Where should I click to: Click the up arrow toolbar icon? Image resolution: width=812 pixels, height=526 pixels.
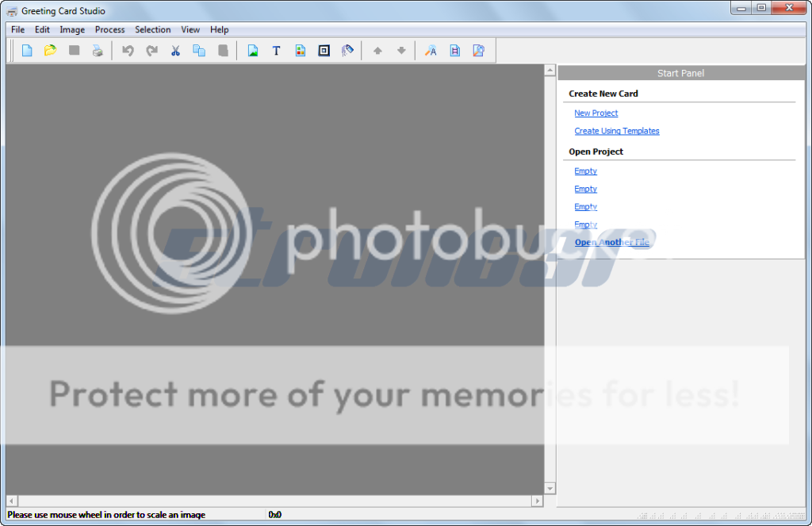pos(377,50)
